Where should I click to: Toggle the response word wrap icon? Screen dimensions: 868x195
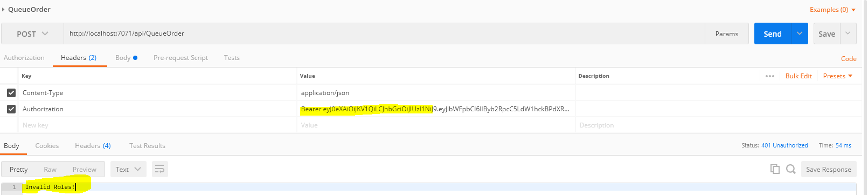(159, 169)
